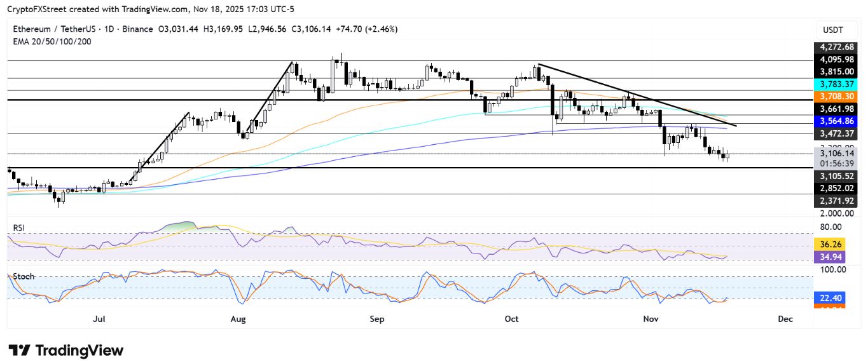Select the Oct marker on the time axis
868x364 pixels.
(x=513, y=319)
